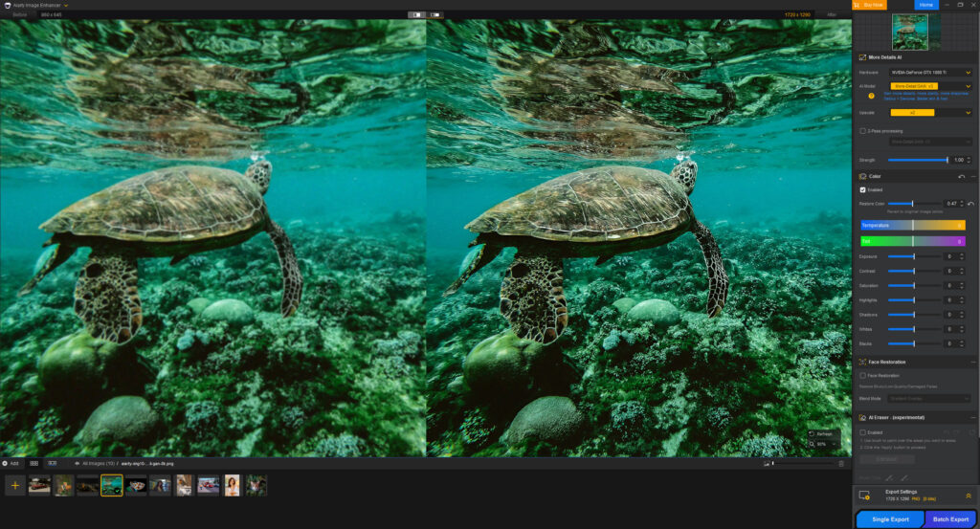
Task: Adjust the Exposure slider
Action: click(914, 256)
